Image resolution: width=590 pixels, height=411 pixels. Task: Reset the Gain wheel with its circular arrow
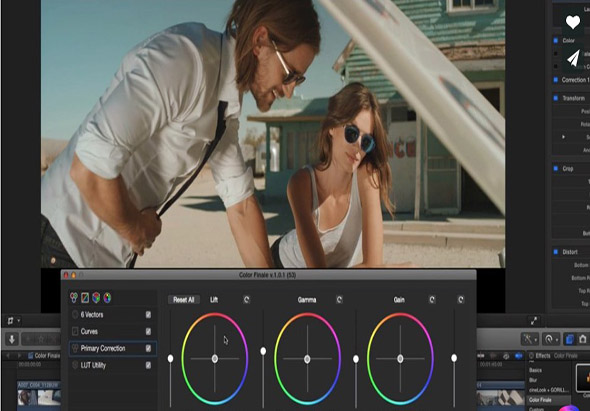click(432, 300)
